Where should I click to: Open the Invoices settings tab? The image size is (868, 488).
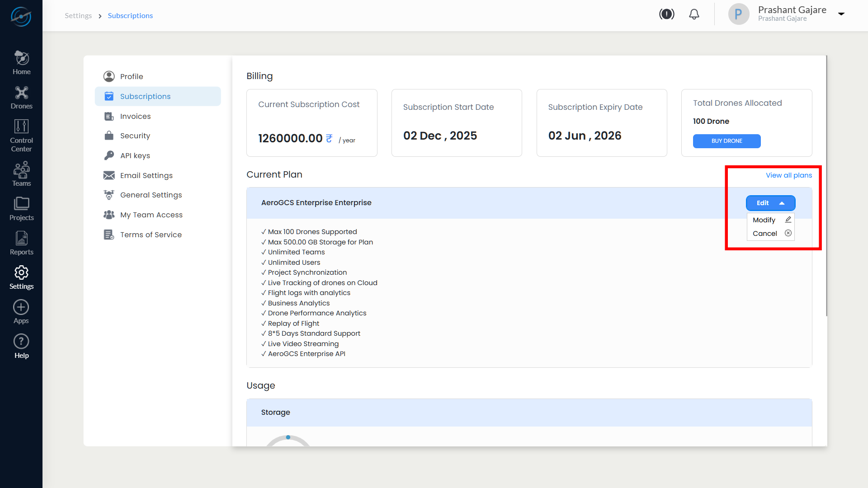click(x=135, y=116)
